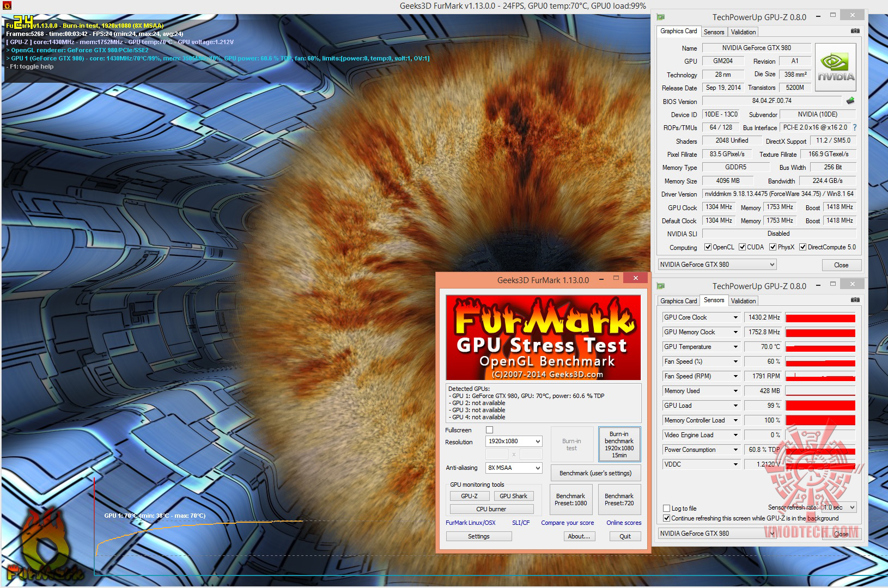Click the camera screenshot icon in upper GPU-Z window
Screen dimensions: 888x588
pos(855,31)
